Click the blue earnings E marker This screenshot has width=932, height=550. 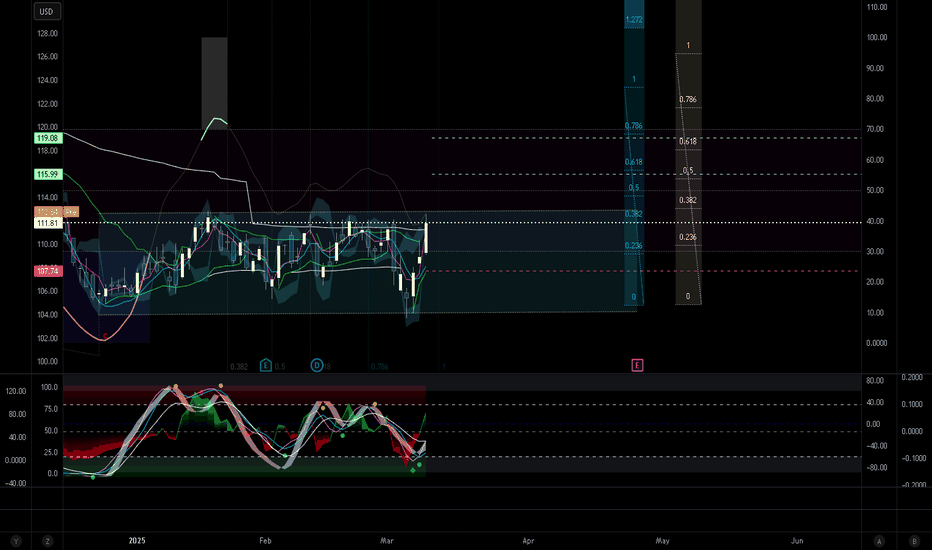[266, 365]
